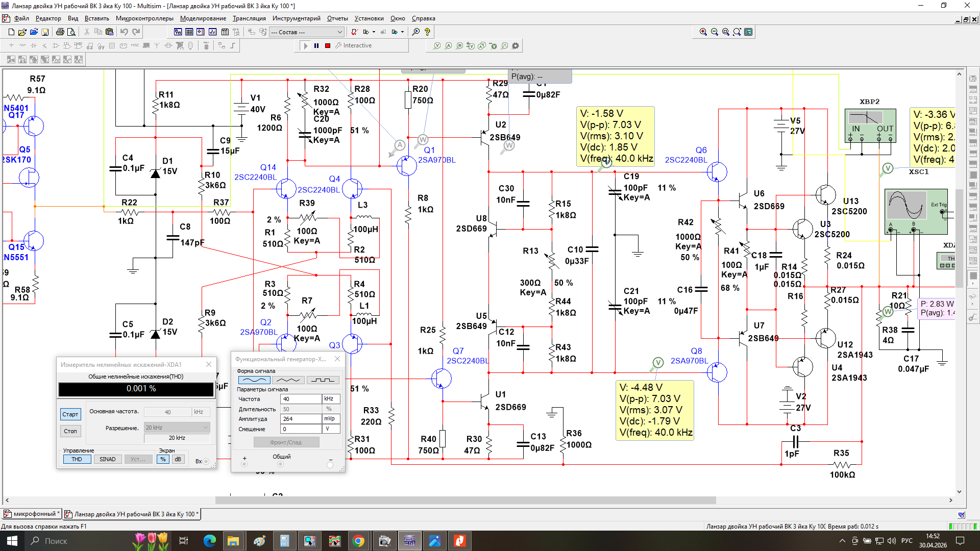980x551 pixels.
Task: Switch to the микрофонный document tab
Action: tap(32, 514)
